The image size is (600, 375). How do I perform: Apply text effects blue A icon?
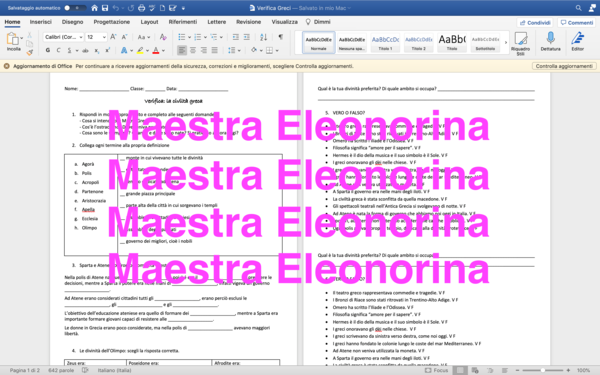124,50
